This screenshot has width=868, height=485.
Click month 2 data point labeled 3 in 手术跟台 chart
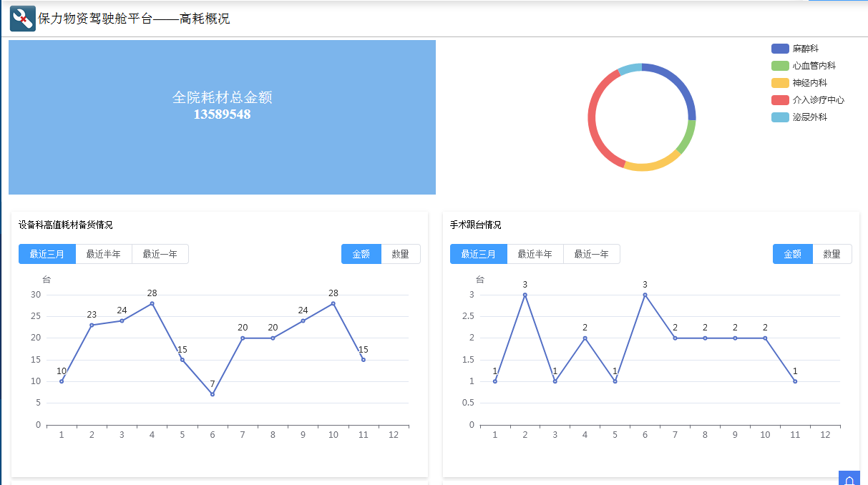pyautogui.click(x=525, y=295)
